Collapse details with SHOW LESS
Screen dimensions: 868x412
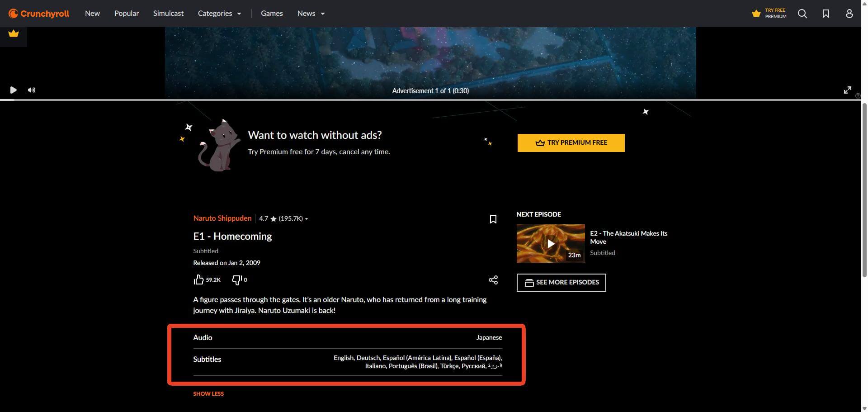tap(208, 394)
